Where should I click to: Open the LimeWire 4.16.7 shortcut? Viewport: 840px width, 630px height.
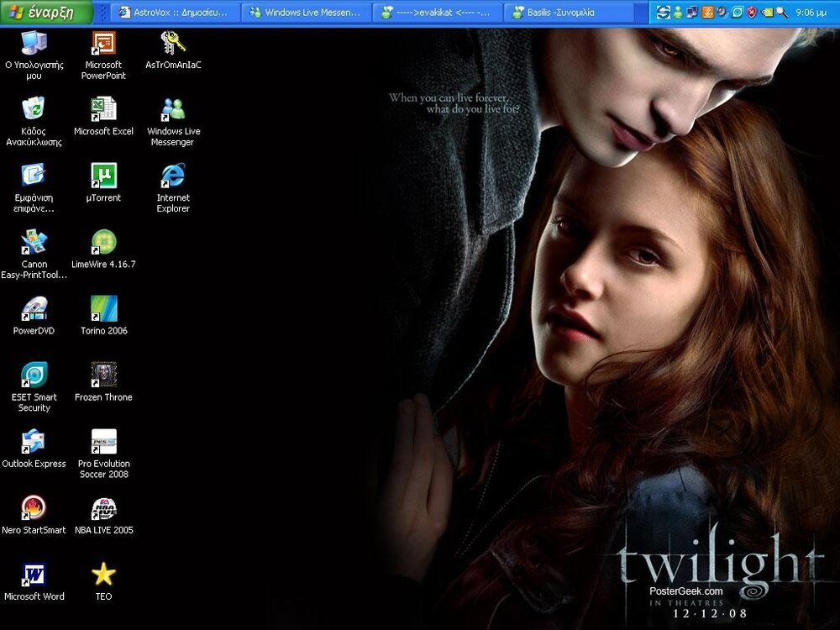pos(103,242)
